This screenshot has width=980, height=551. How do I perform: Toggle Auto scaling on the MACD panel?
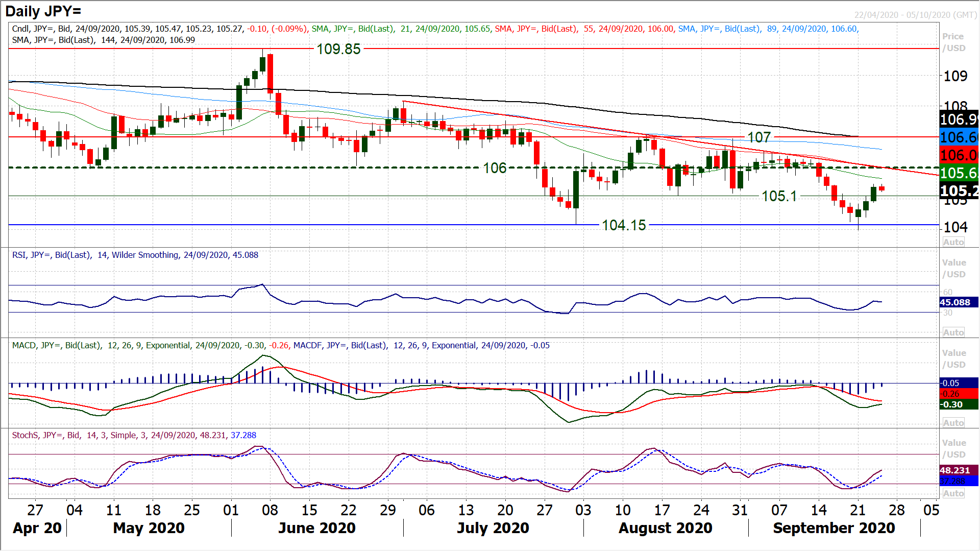click(953, 422)
